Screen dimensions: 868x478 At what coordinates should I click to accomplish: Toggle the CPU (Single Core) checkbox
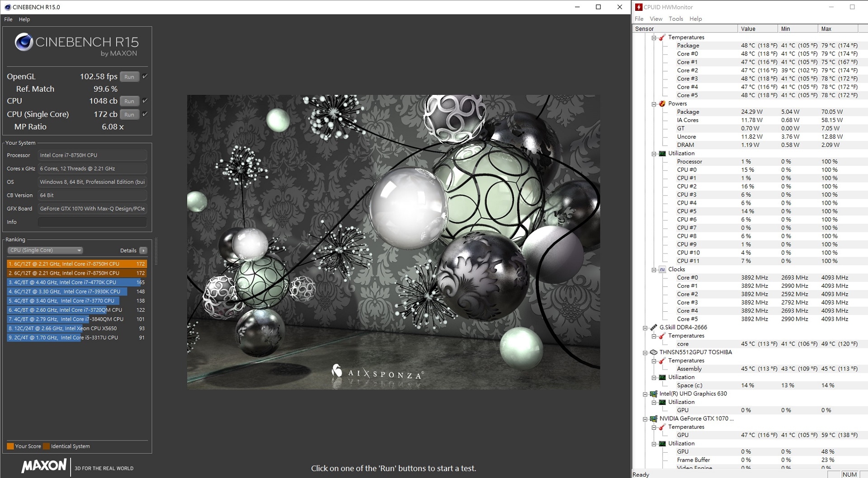pyautogui.click(x=145, y=114)
